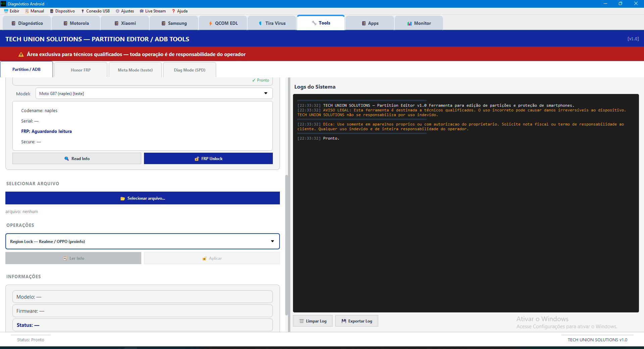
Task: Switch to the QCOM EDL tab
Action: 223,23
